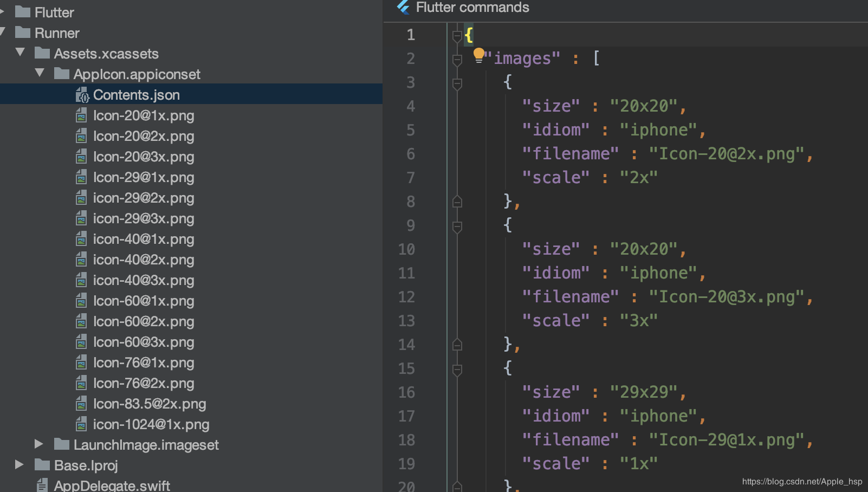Click the image icon of Icon-20@1x.png
This screenshot has width=868, height=492.
(81, 115)
